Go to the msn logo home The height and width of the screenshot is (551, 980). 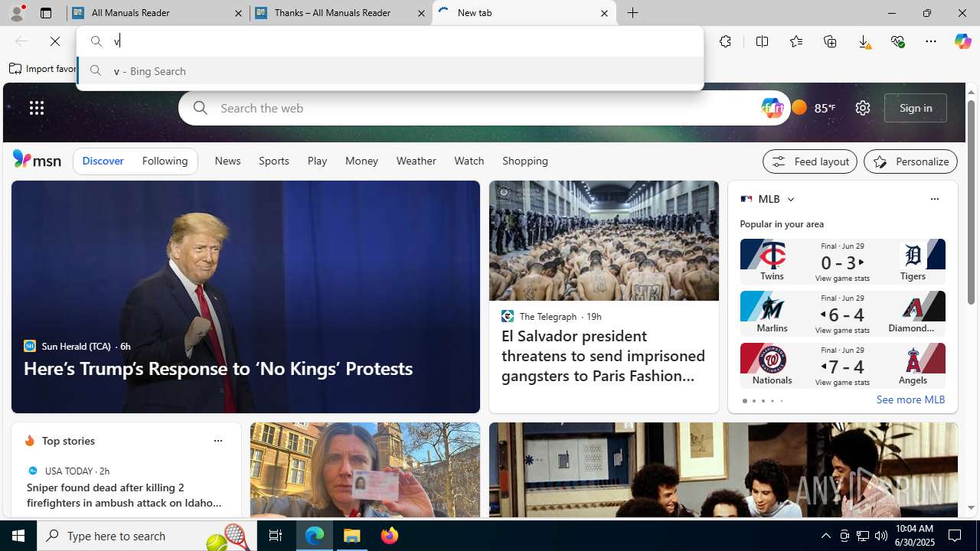(x=37, y=159)
